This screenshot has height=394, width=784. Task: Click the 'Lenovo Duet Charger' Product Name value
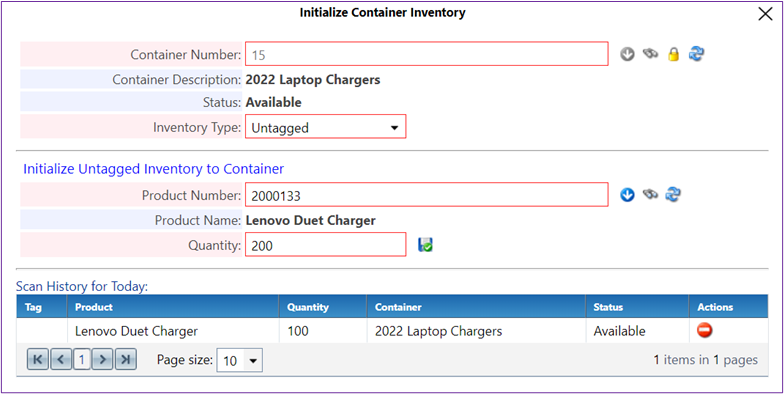(310, 220)
